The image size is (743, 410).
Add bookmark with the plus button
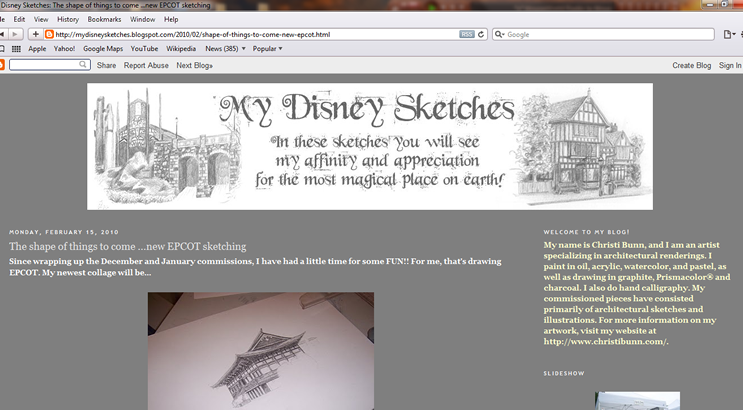click(36, 34)
